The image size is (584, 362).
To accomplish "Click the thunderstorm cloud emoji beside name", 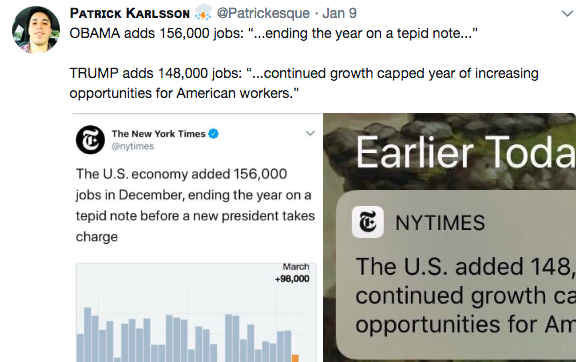I will [x=203, y=12].
